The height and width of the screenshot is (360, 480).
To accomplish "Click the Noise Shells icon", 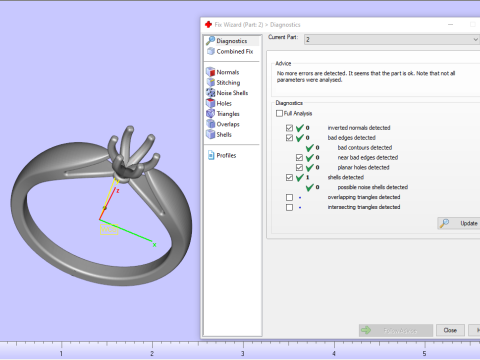I will click(211, 93).
